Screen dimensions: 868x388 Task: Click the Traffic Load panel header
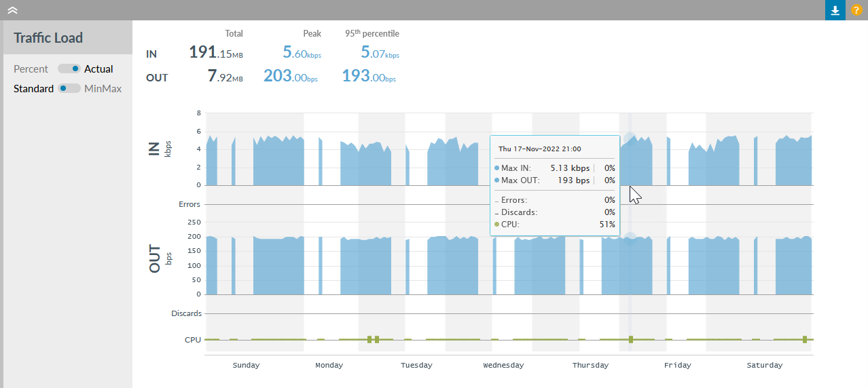[x=48, y=38]
